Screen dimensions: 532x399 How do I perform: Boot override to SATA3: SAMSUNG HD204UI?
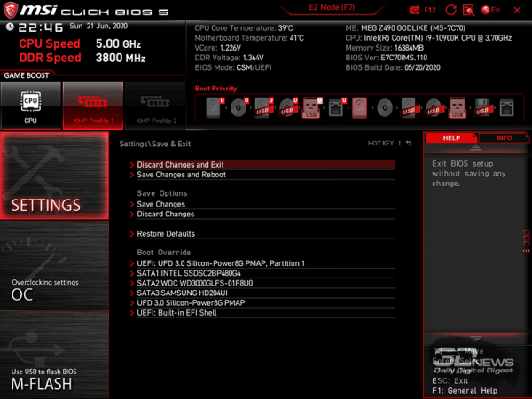pyautogui.click(x=182, y=293)
